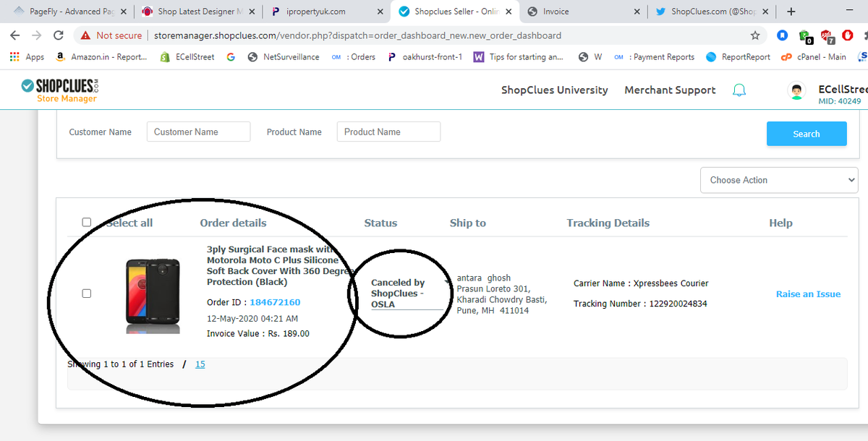Click Tracking Number 122920024834 text

point(640,304)
